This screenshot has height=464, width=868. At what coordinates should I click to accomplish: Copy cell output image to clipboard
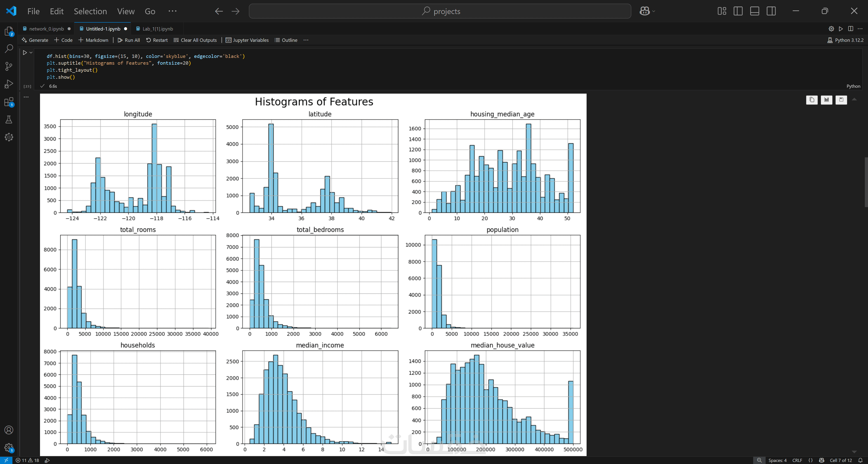pos(812,100)
